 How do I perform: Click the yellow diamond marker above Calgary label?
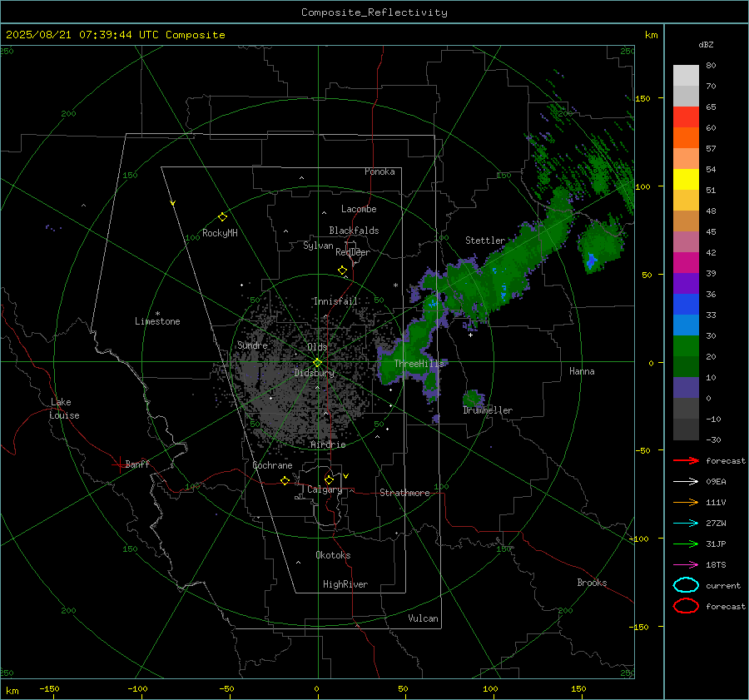(x=329, y=479)
